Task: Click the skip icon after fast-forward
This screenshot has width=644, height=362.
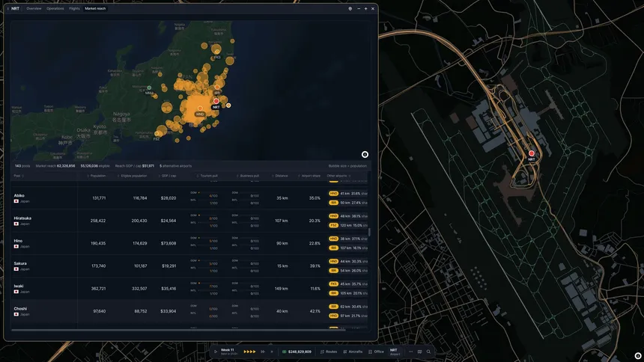Action: pyautogui.click(x=272, y=352)
